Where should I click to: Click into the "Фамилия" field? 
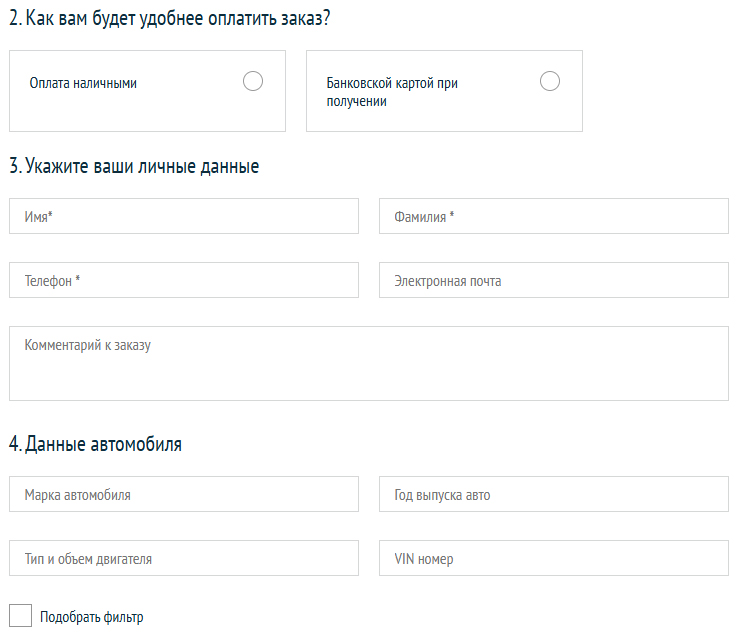[554, 216]
